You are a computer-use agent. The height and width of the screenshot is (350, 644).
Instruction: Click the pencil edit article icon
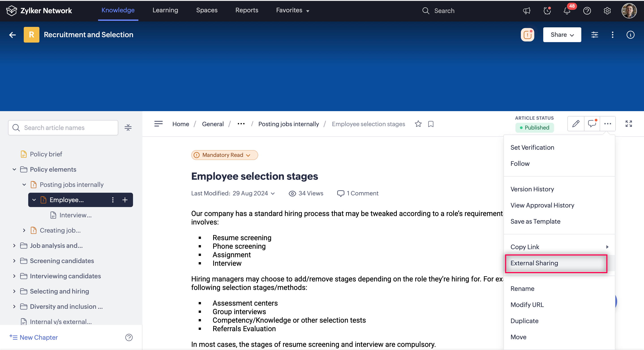click(575, 124)
